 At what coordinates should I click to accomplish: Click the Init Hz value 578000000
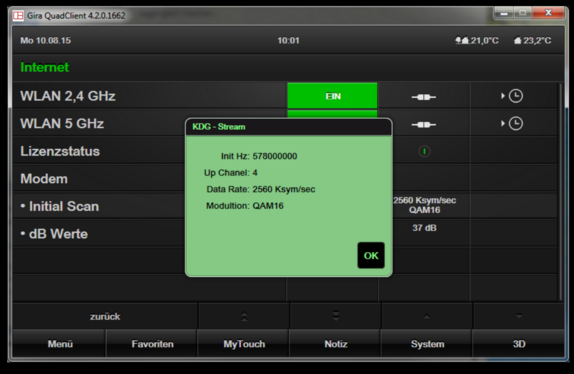coord(275,156)
